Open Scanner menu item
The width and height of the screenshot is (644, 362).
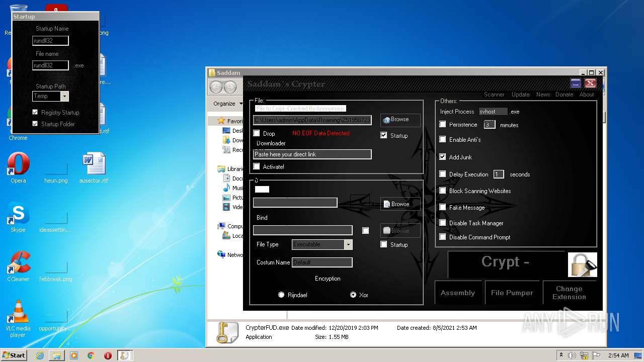[494, 95]
